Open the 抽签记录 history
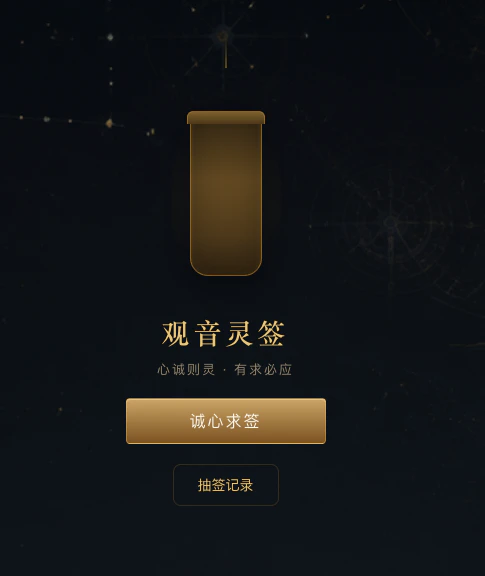 [226, 485]
